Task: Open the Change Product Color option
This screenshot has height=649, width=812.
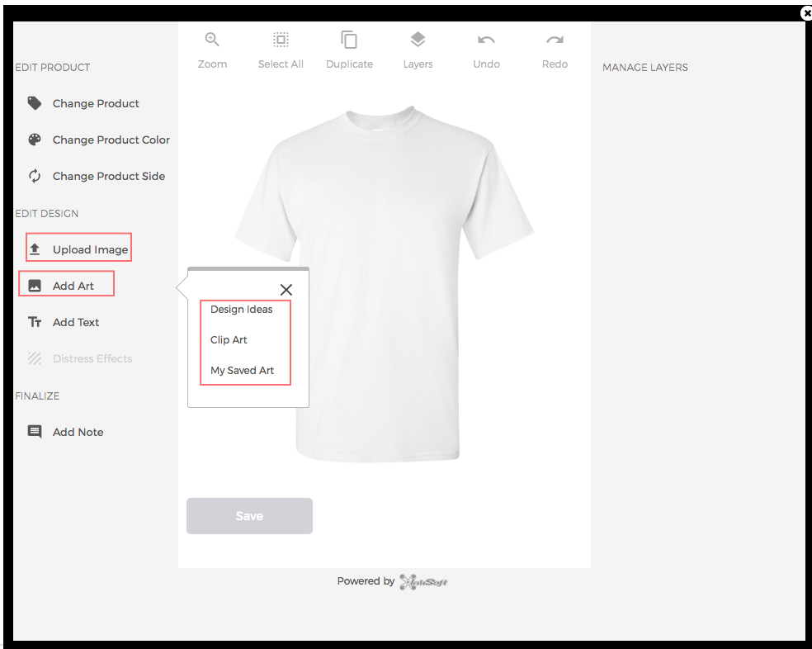Action: [34, 139]
